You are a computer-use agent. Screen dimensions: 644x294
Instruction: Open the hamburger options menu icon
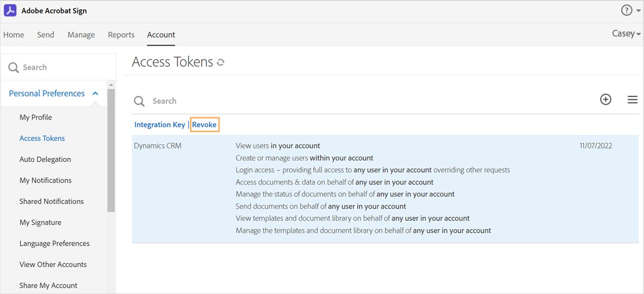coord(632,100)
